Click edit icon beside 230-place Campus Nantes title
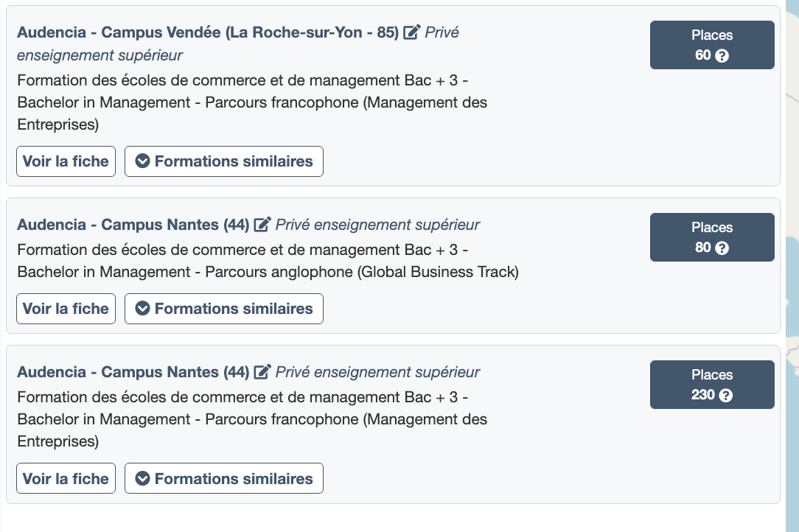Viewport: 799px width, 532px height. pyautogui.click(x=262, y=371)
